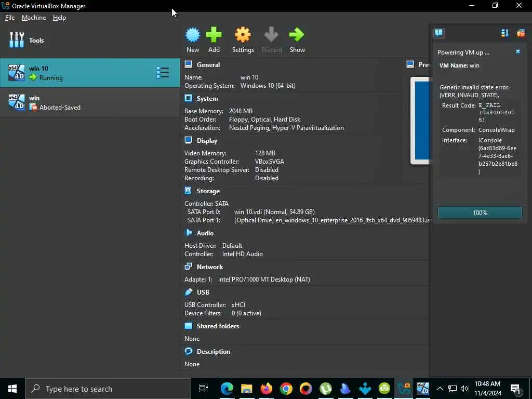Open Task View on the taskbar

(x=204, y=389)
